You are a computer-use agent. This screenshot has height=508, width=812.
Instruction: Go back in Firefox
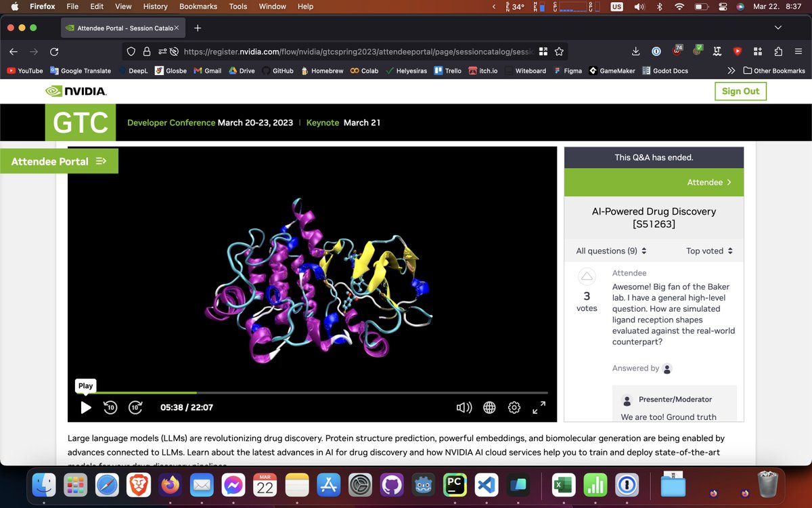pyautogui.click(x=14, y=51)
